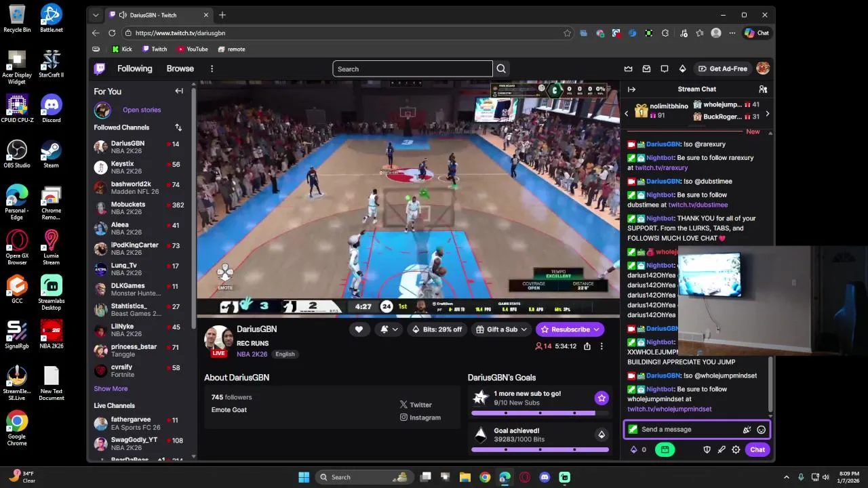This screenshot has height=488, width=868.
Task: Click the shield mode icon under chat
Action: [x=707, y=449]
